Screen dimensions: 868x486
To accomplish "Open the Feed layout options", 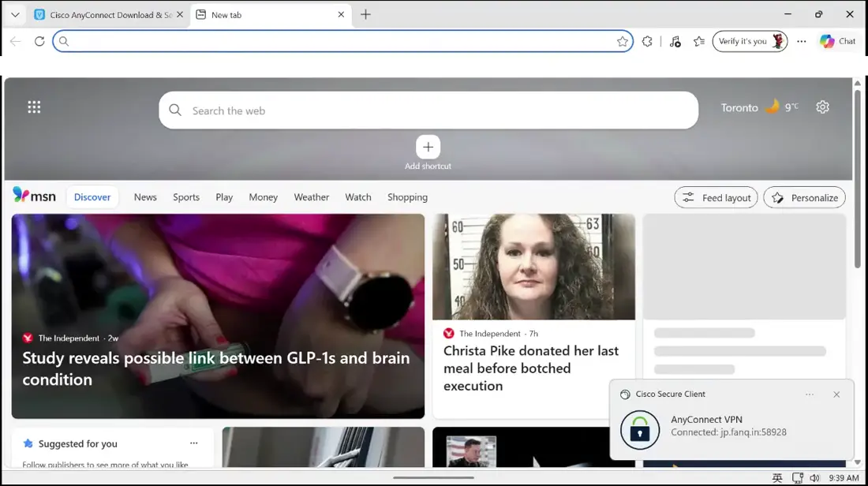I will pos(716,197).
